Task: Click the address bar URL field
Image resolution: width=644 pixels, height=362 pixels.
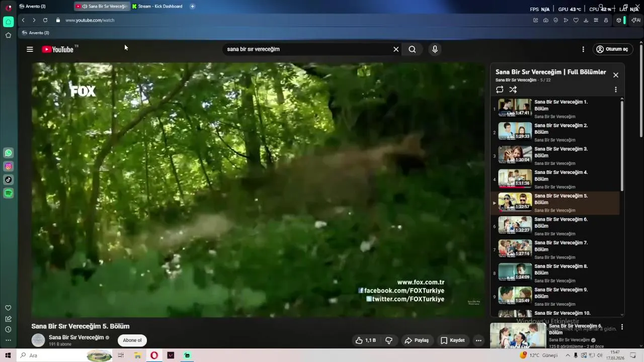Action: point(292,20)
